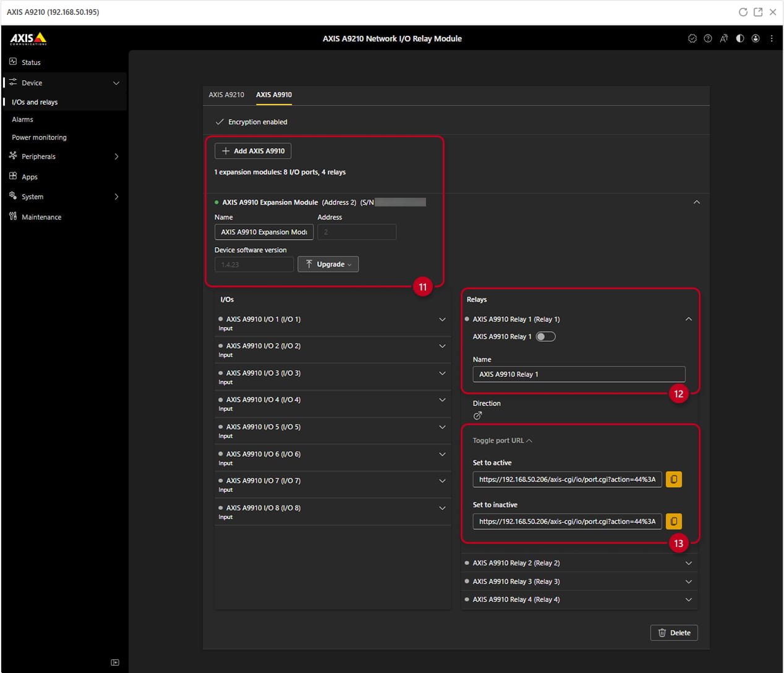Expand AXIS A9910 Relay 4 row
Viewport: 784px width, 673px height.
tap(689, 599)
